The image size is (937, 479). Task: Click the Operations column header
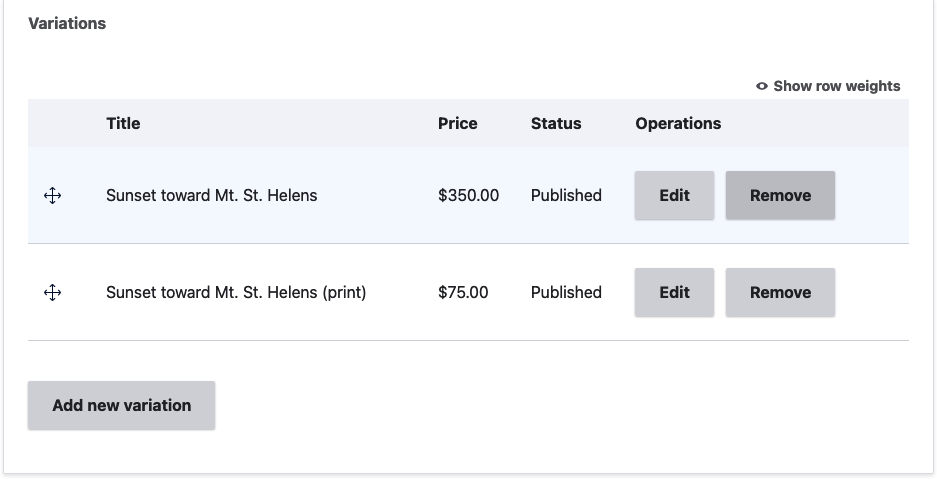[678, 124]
